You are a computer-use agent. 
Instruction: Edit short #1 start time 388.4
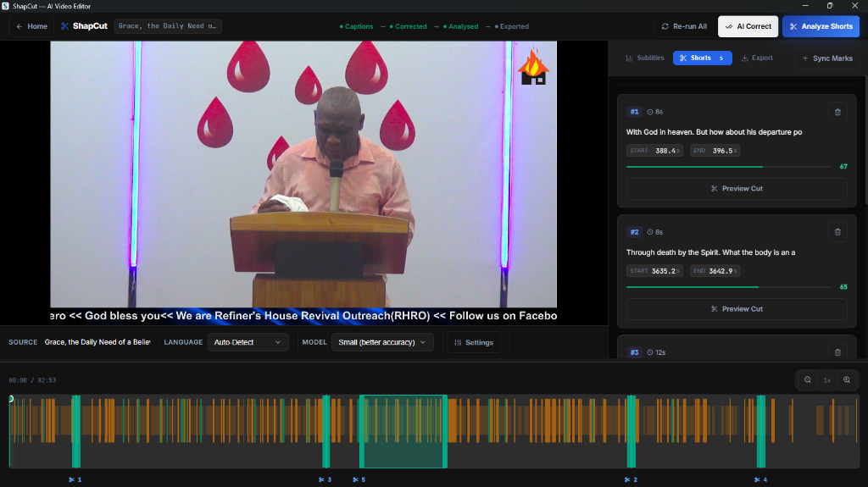[x=654, y=151]
